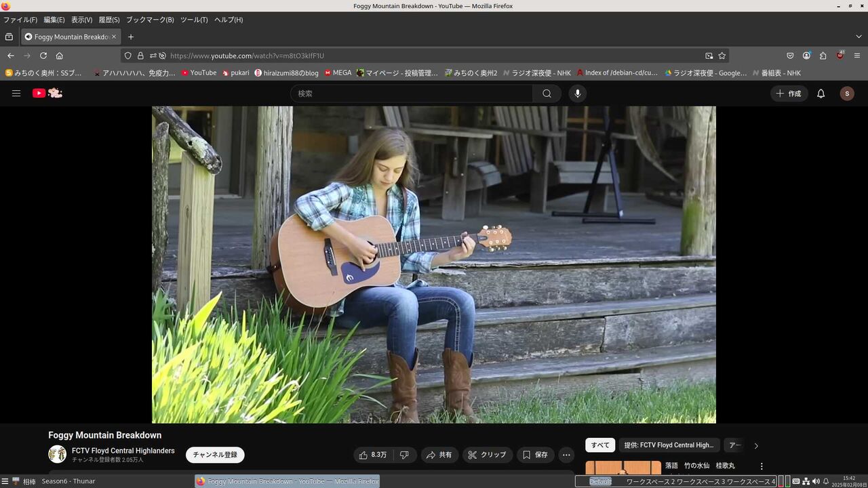Dislike the video with thumbs-down icon
The width and height of the screenshot is (868, 488).
(x=404, y=455)
